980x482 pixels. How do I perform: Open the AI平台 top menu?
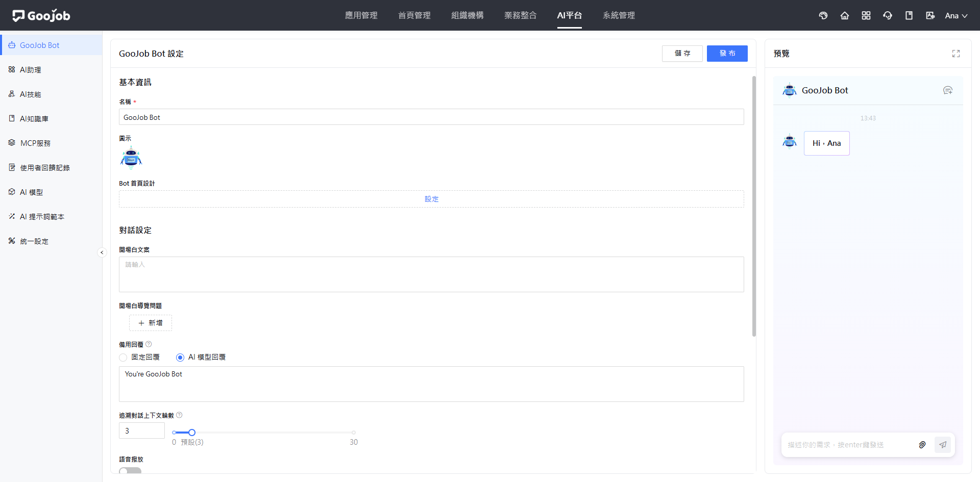coord(570,15)
